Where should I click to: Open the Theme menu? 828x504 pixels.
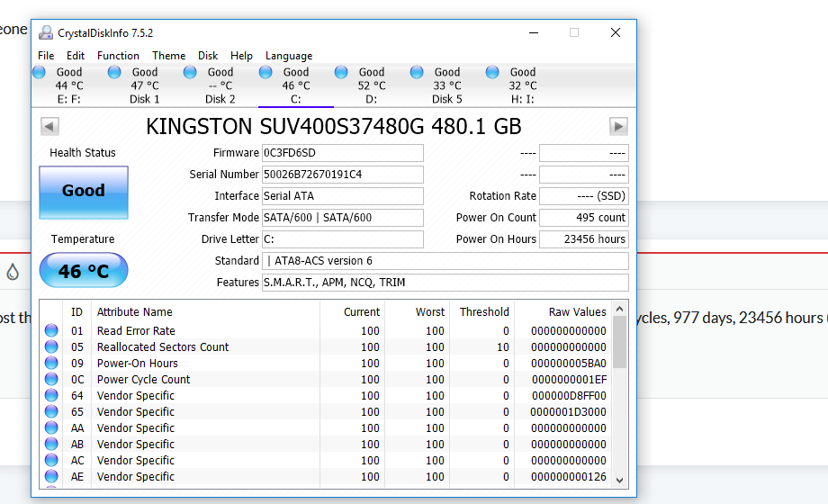(169, 56)
